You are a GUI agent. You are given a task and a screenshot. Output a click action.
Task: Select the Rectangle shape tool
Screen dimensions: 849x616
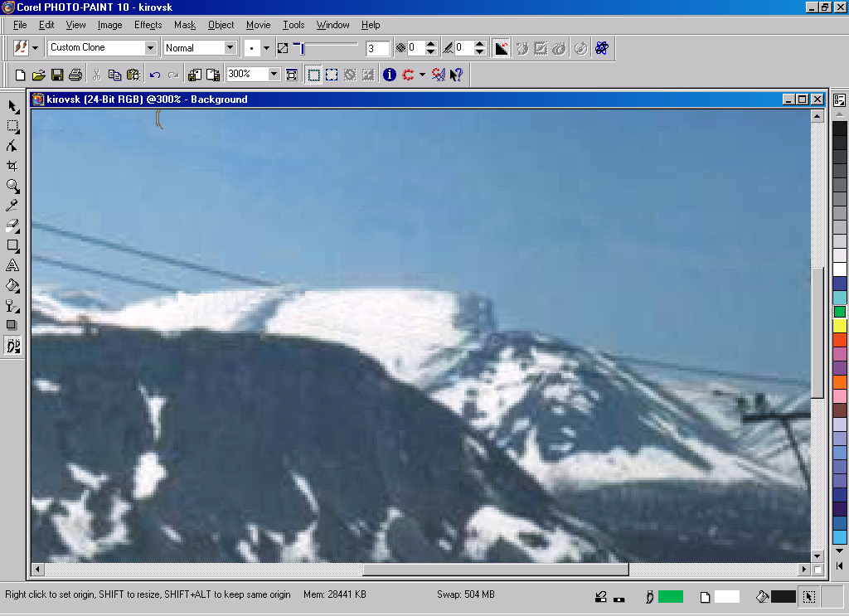(13, 245)
